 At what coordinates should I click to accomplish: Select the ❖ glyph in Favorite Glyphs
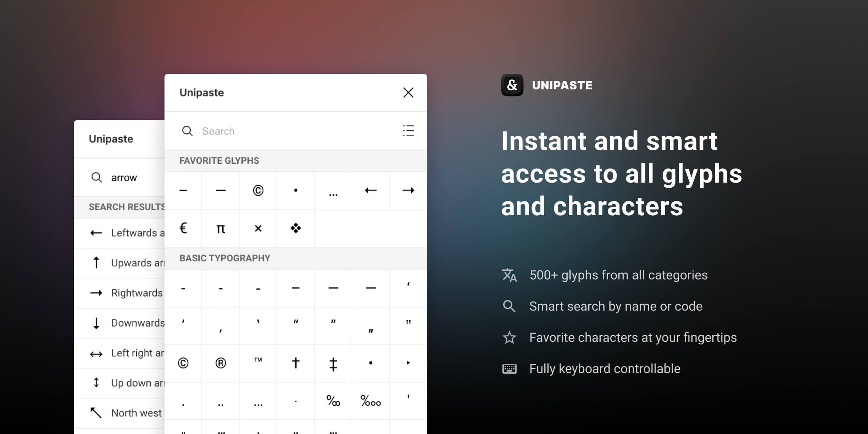[295, 229]
